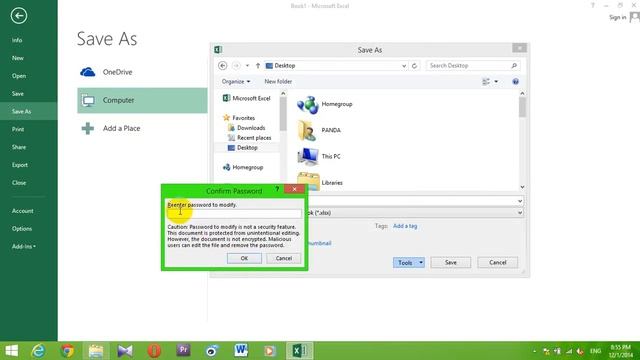Select the PANDA user folder icon

(307, 131)
